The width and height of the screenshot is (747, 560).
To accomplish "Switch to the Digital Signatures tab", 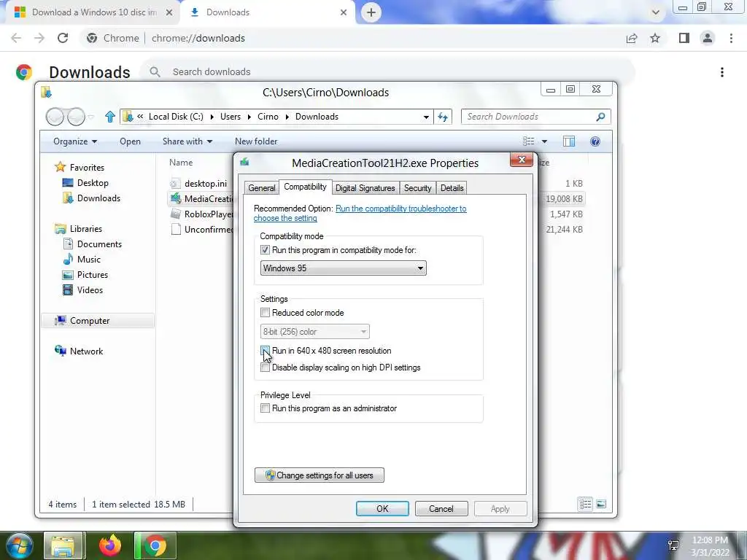I will click(x=365, y=188).
